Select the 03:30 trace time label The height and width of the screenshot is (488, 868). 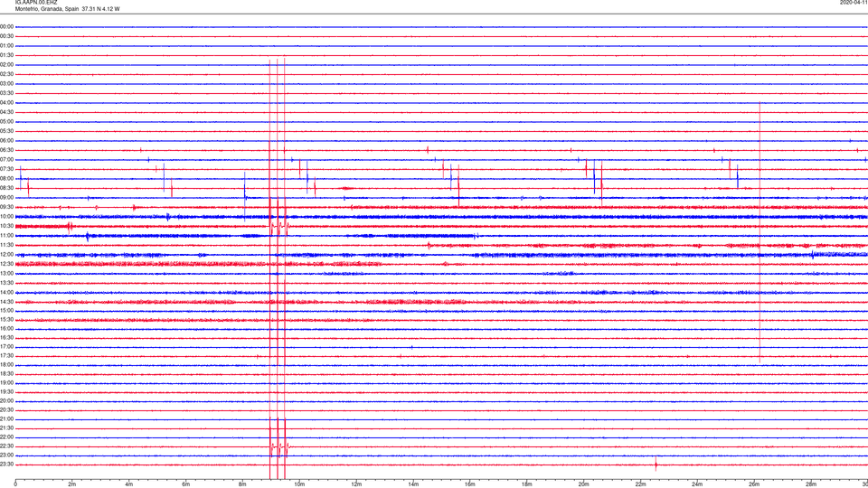click(x=6, y=93)
